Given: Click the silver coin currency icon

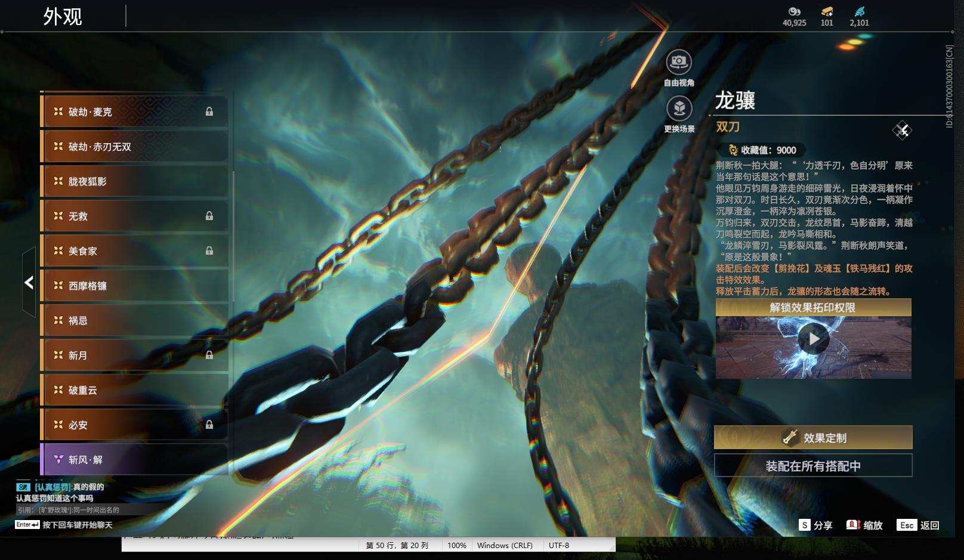Looking at the screenshot, I should tap(794, 11).
